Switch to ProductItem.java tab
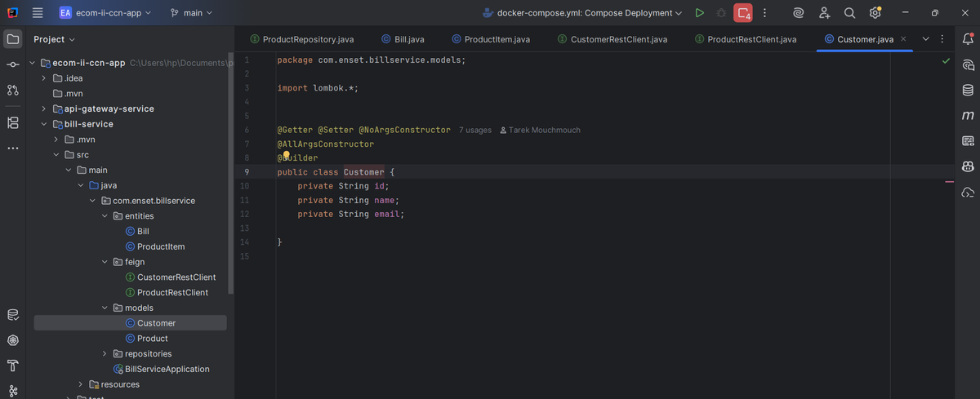The height and width of the screenshot is (399, 980). (x=491, y=39)
